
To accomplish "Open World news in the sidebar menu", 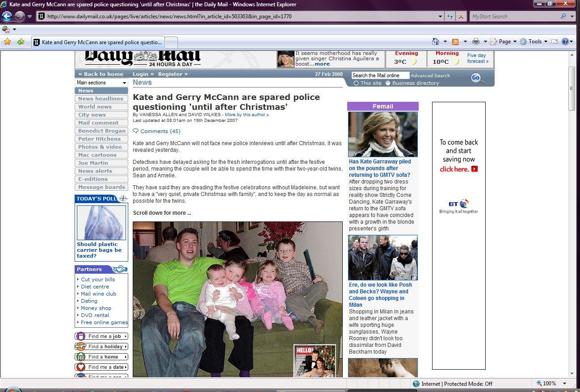I will pyautogui.click(x=95, y=107).
